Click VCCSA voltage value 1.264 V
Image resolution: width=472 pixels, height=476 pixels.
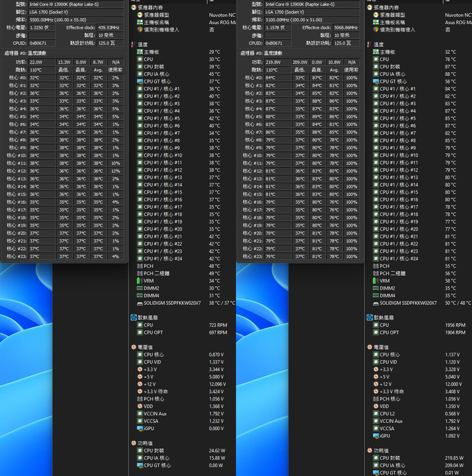coord(452,429)
